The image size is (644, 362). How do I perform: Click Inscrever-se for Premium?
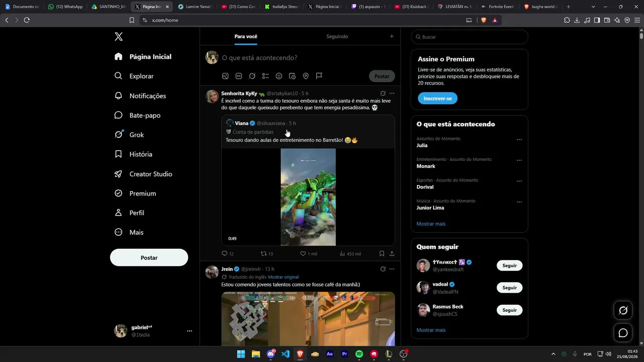tap(438, 99)
